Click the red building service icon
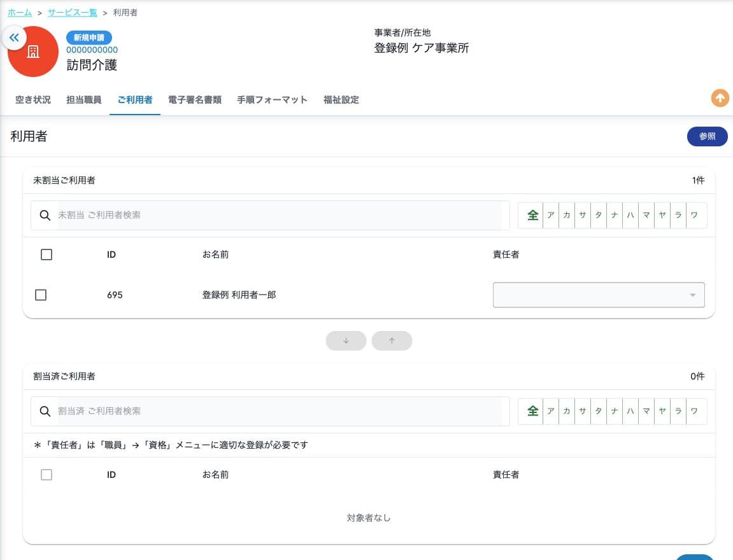 tap(33, 52)
